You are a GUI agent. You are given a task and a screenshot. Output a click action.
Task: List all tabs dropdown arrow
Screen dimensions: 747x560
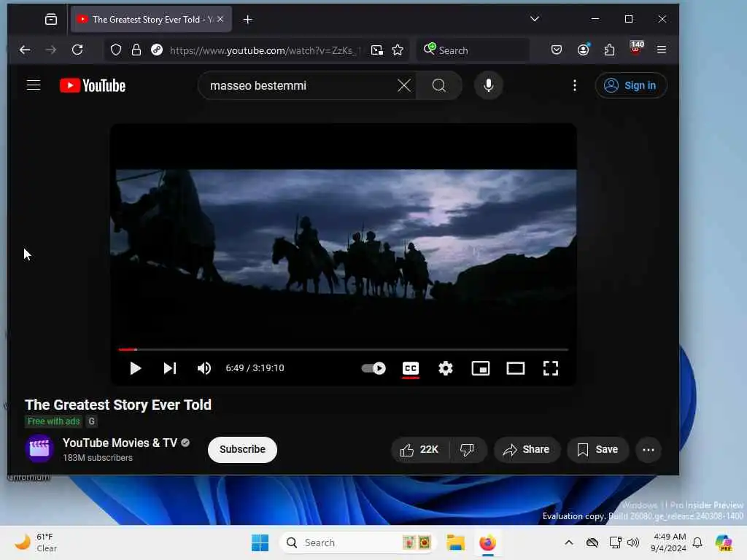click(x=535, y=19)
